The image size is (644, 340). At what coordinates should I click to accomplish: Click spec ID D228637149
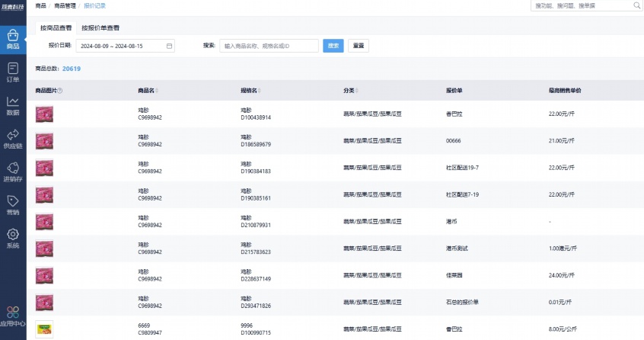[x=256, y=279]
